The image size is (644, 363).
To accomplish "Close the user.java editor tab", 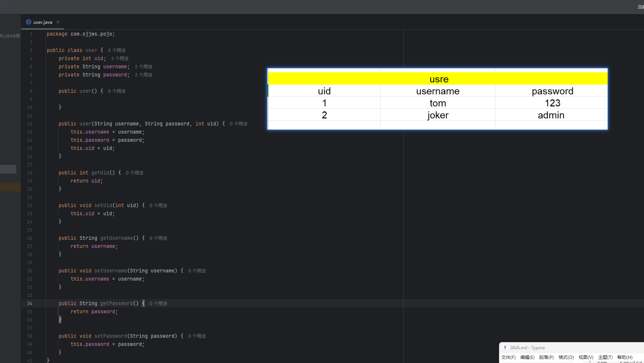I will [x=58, y=22].
